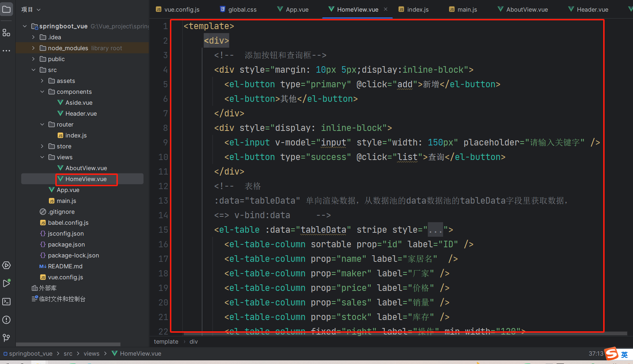Click the prop="price" attribute on line 19
The image size is (633, 364).
[x=341, y=288]
